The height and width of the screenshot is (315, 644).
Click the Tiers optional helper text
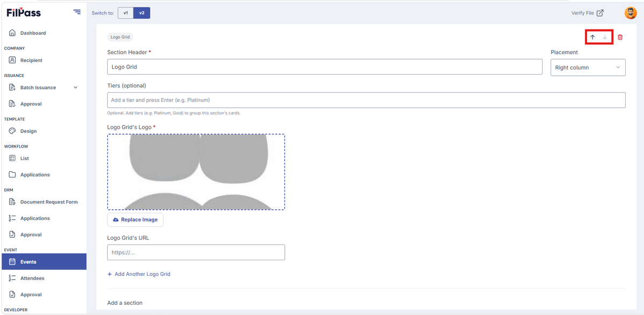tap(174, 113)
